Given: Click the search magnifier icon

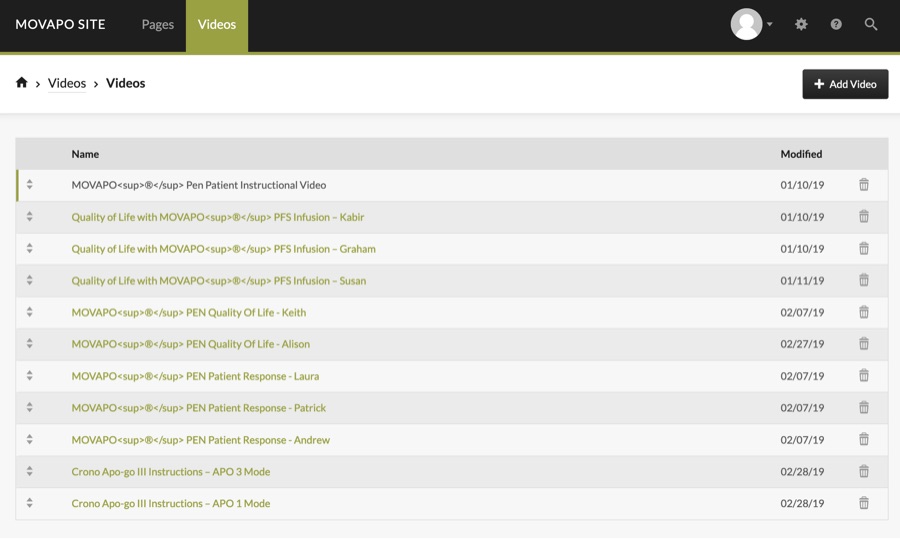Looking at the screenshot, I should pyautogui.click(x=871, y=24).
